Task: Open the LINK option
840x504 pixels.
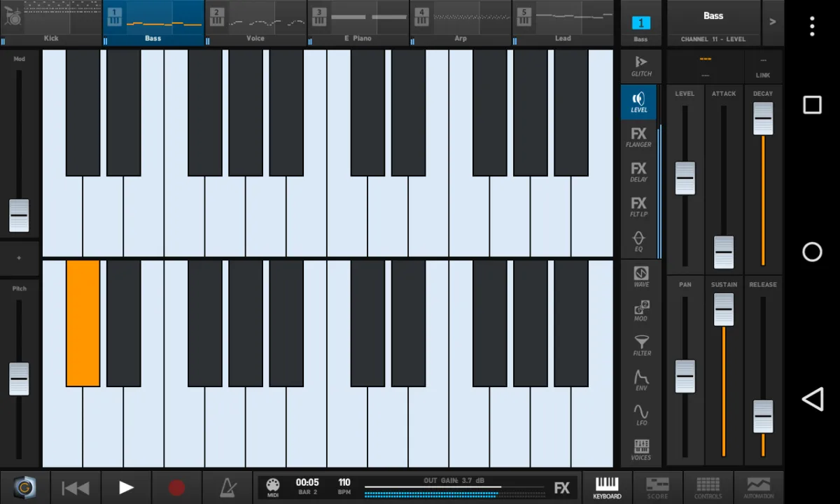Action: (x=762, y=66)
